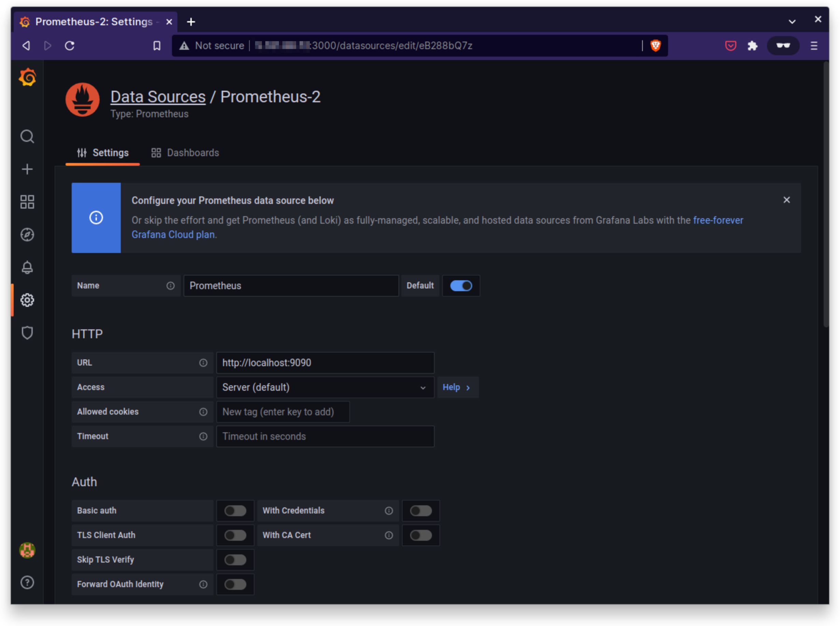Disable the Default data source toggle

461,286
